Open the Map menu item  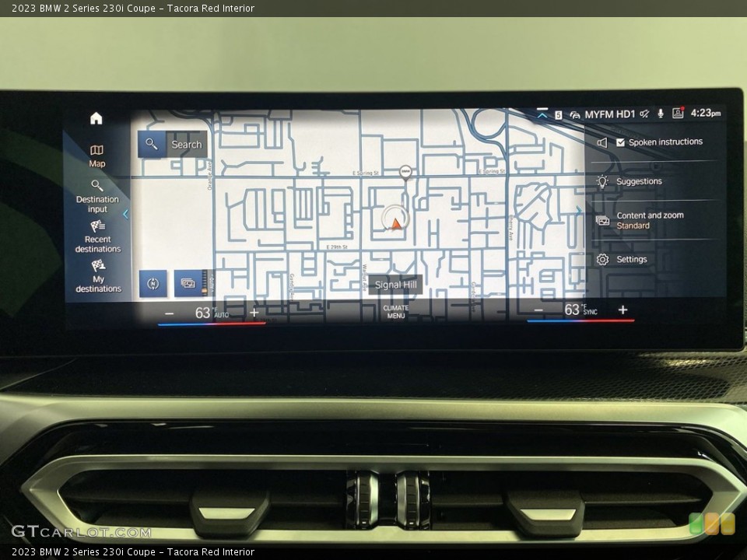(x=96, y=156)
